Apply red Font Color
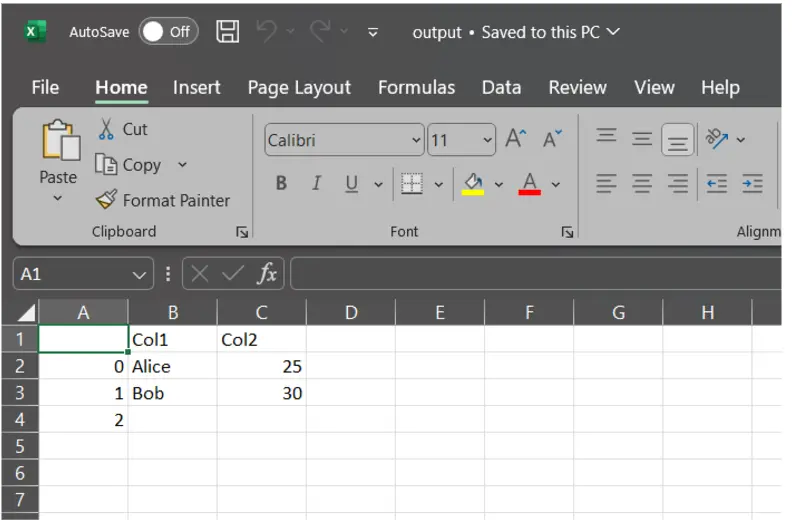Image resolution: width=792 pixels, height=520 pixels. 529,183
